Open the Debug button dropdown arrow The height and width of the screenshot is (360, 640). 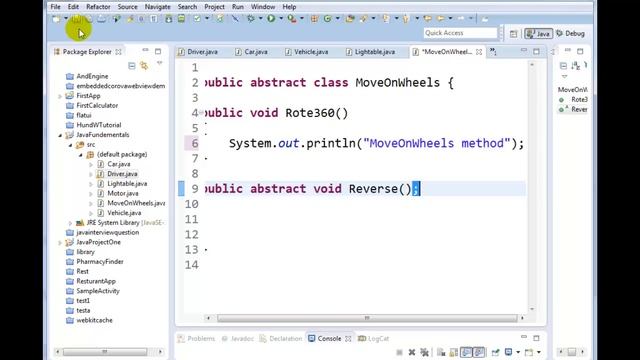tap(260, 18)
